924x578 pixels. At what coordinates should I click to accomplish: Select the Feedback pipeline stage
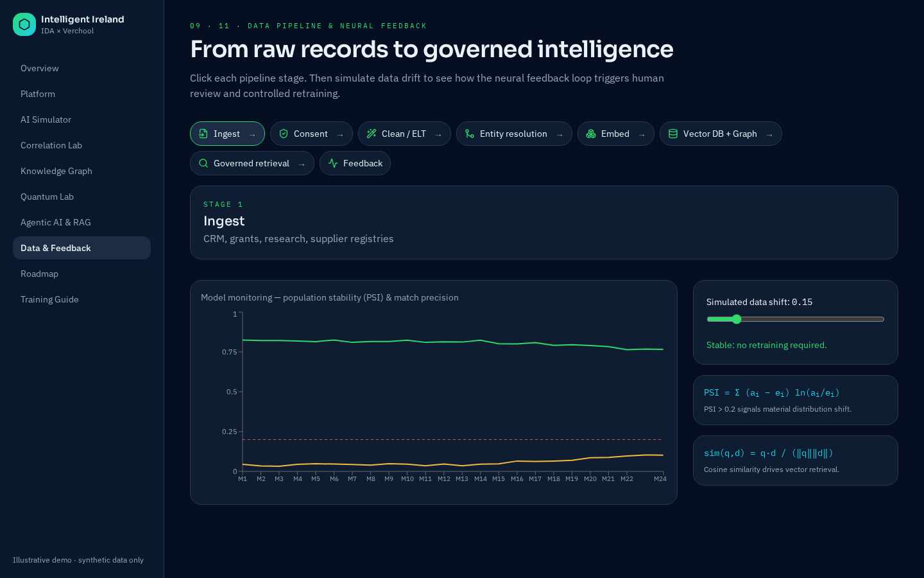(x=355, y=163)
